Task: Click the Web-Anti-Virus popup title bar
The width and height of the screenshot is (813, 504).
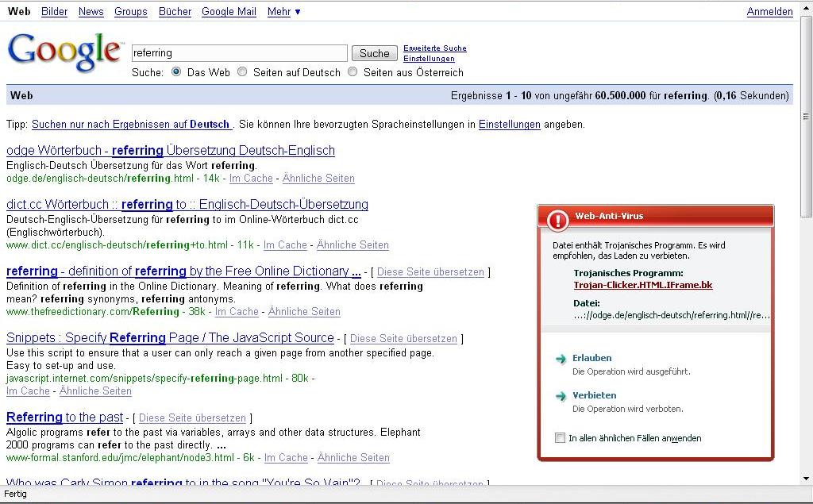Action: (656, 216)
